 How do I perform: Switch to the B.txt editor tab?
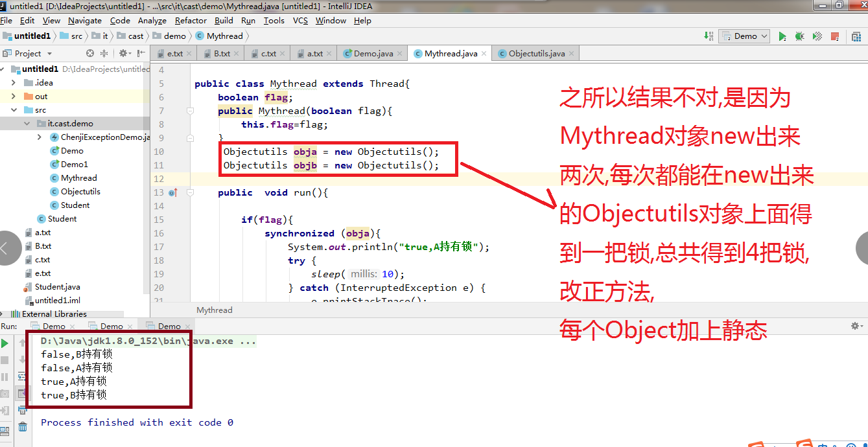(220, 54)
